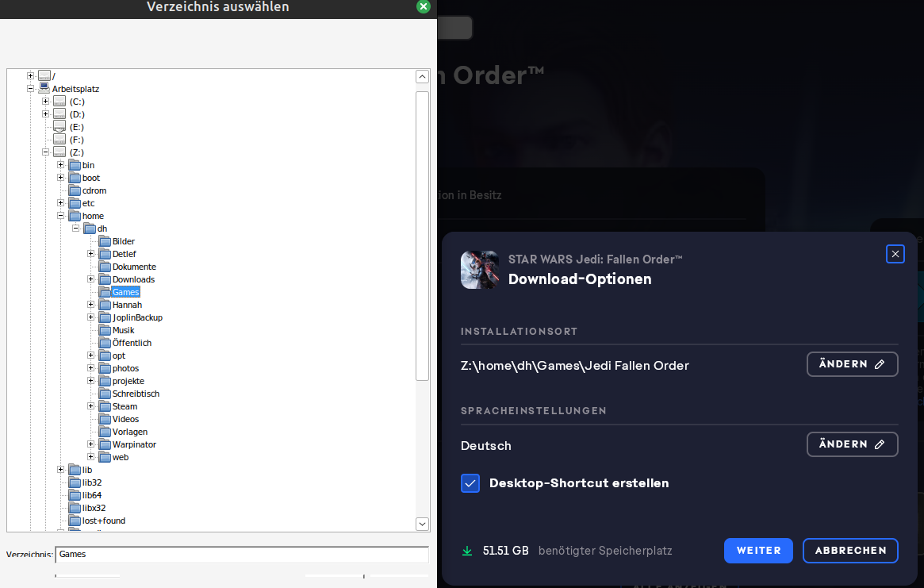Click the root / drive icon
This screenshot has height=588, width=924.
(x=44, y=75)
